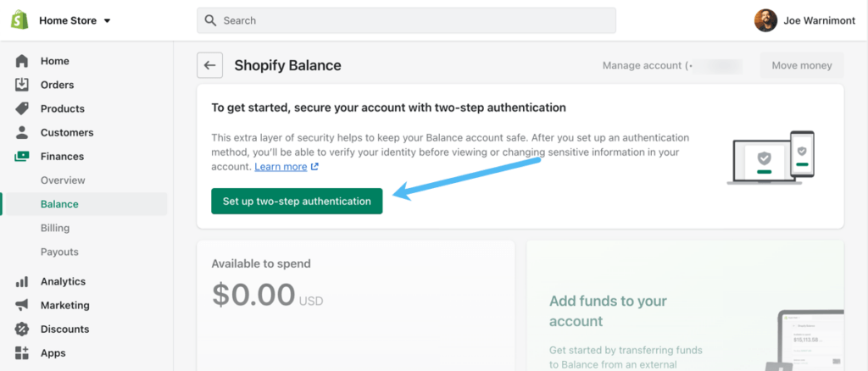Click the Analytics bar chart icon

[x=22, y=281]
